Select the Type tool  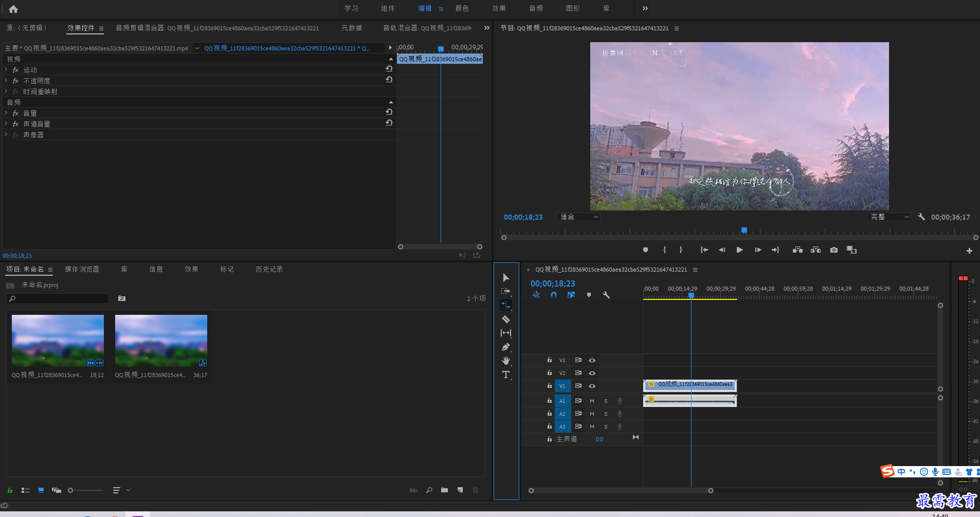click(x=506, y=375)
